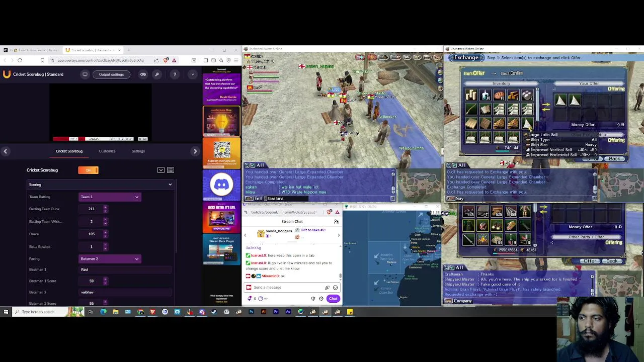644x362 pixels.
Task: Open the chat community users icon
Action: (336, 222)
